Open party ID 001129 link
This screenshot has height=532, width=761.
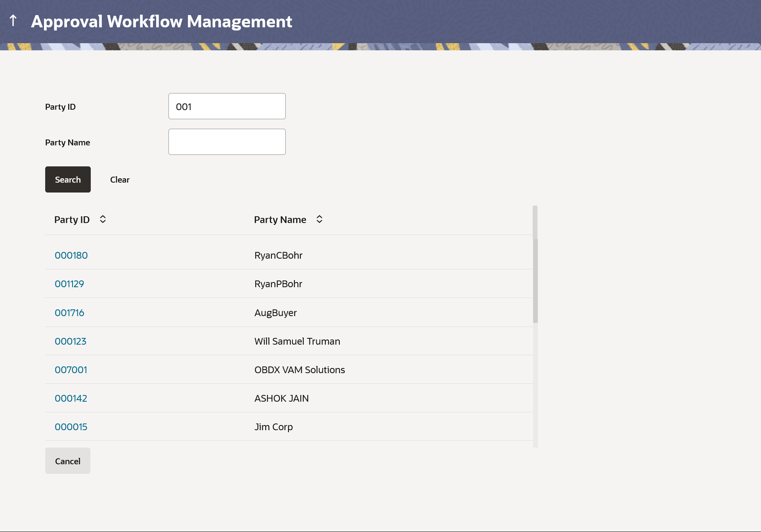[69, 284]
